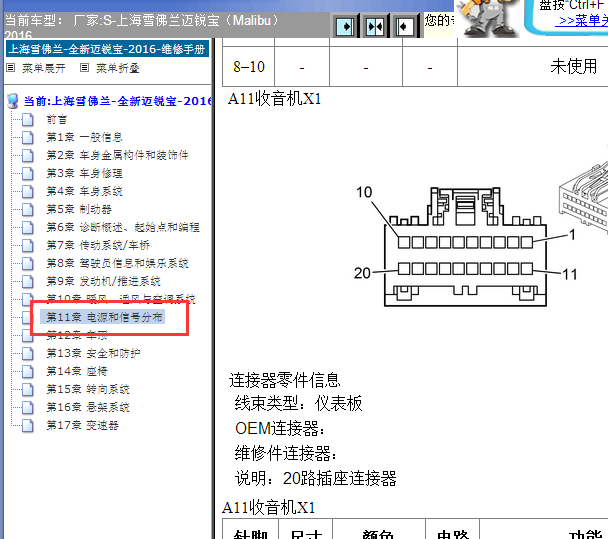Open chapter 第11章 电源和信号分布

coord(104,317)
